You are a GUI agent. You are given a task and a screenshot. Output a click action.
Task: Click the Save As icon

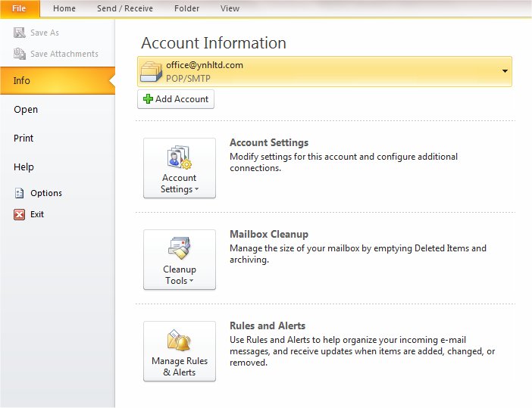point(20,33)
